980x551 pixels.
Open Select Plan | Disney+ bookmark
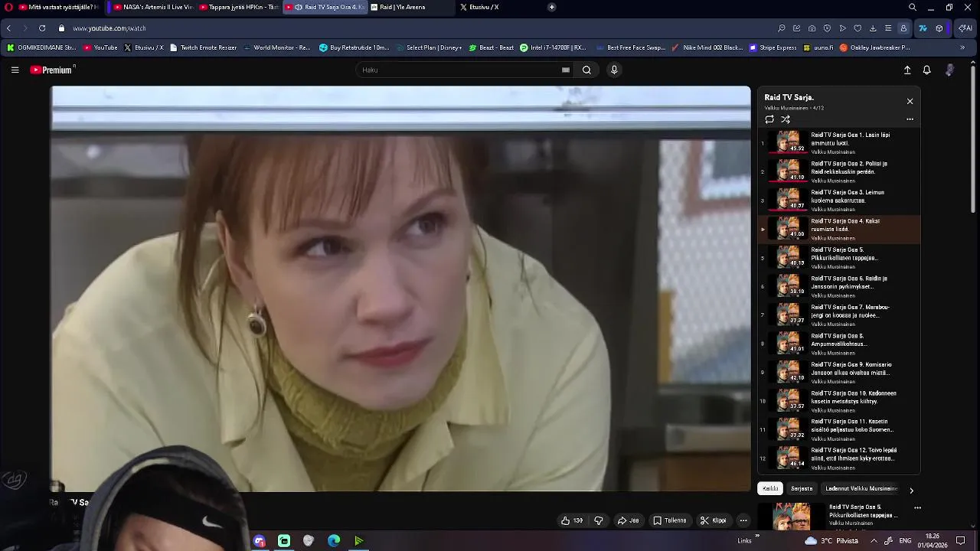click(x=429, y=47)
